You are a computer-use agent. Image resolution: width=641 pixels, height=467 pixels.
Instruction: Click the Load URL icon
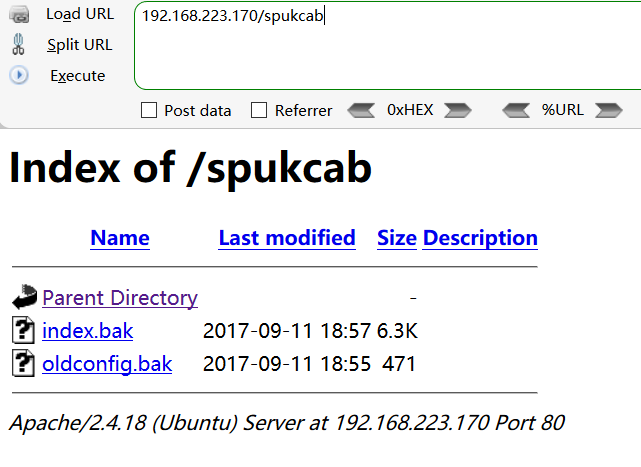pos(19,14)
